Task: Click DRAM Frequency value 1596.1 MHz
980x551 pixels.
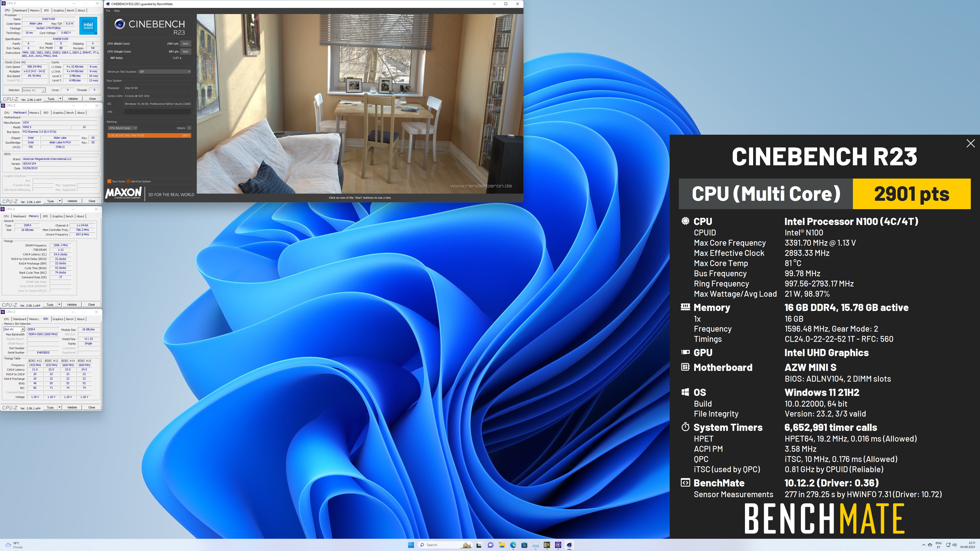Action: point(60,245)
